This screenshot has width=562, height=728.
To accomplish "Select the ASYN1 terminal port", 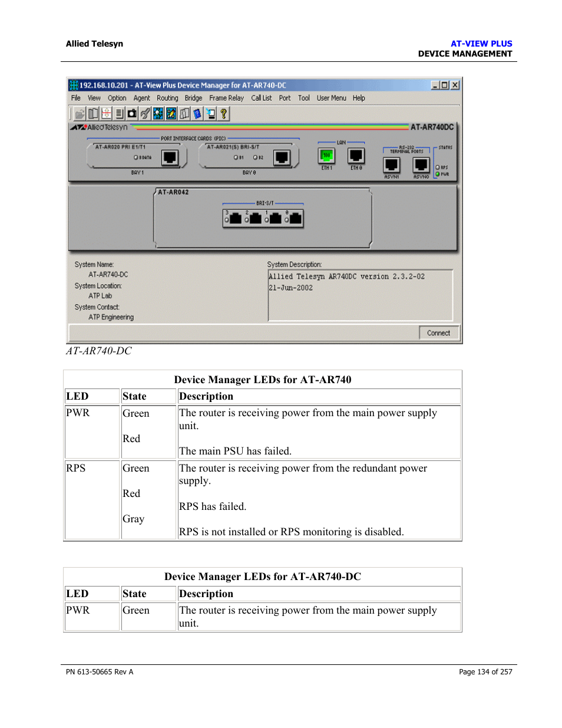I will click(x=391, y=165).
